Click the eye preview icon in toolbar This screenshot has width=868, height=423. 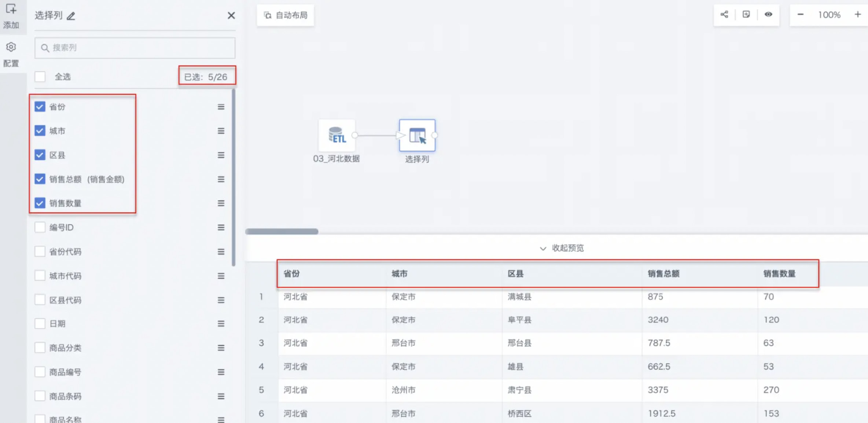768,15
